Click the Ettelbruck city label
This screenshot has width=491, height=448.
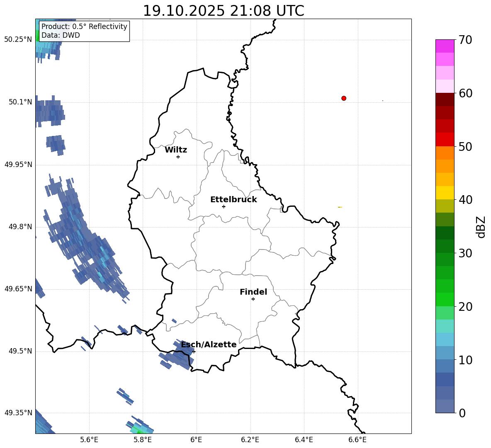click(x=233, y=200)
